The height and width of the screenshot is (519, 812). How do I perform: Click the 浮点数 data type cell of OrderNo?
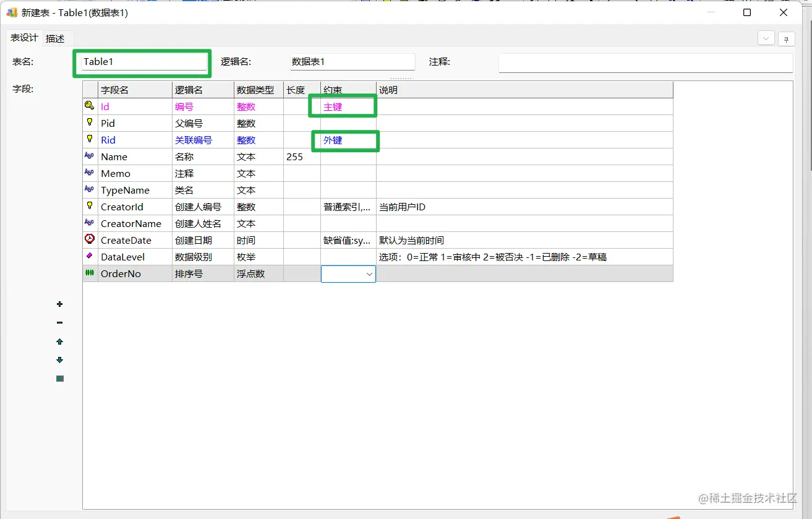[259, 273]
